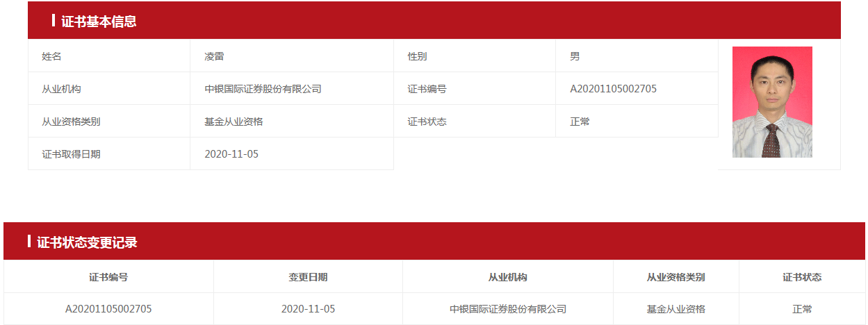Click 中银国际证券股份有限公司 in the basic info section
Screen dimensions: 868x325
(x=263, y=89)
